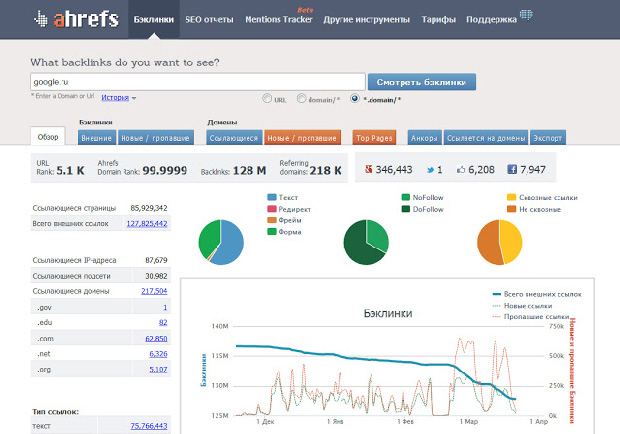
Task: Expand the История dropdown arrow
Action: [x=134, y=98]
